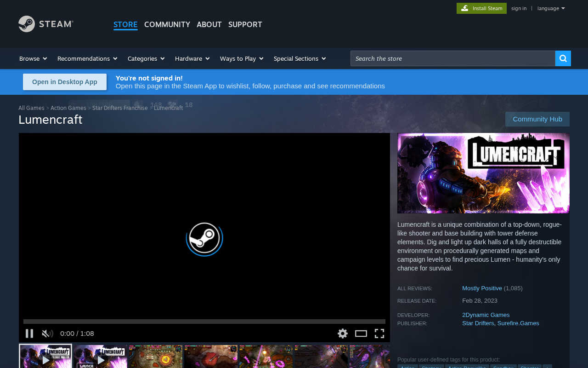Expand the Special Sections menu

[300, 58]
